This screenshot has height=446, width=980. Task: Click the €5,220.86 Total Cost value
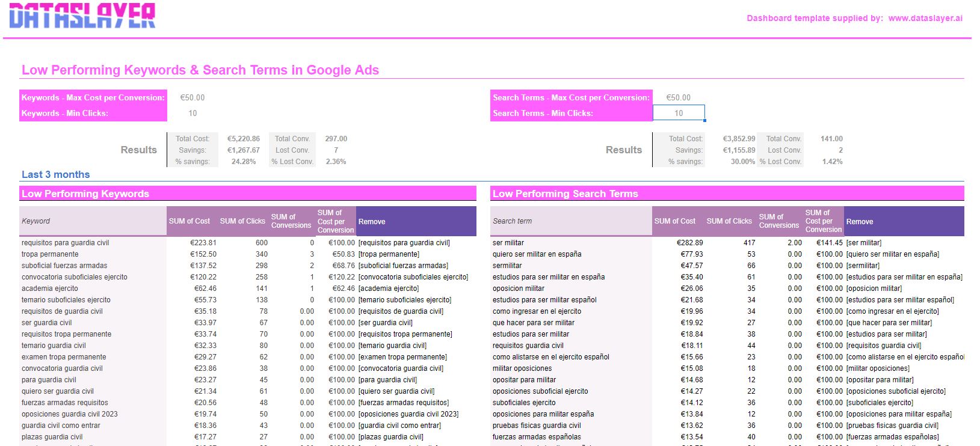(x=243, y=139)
